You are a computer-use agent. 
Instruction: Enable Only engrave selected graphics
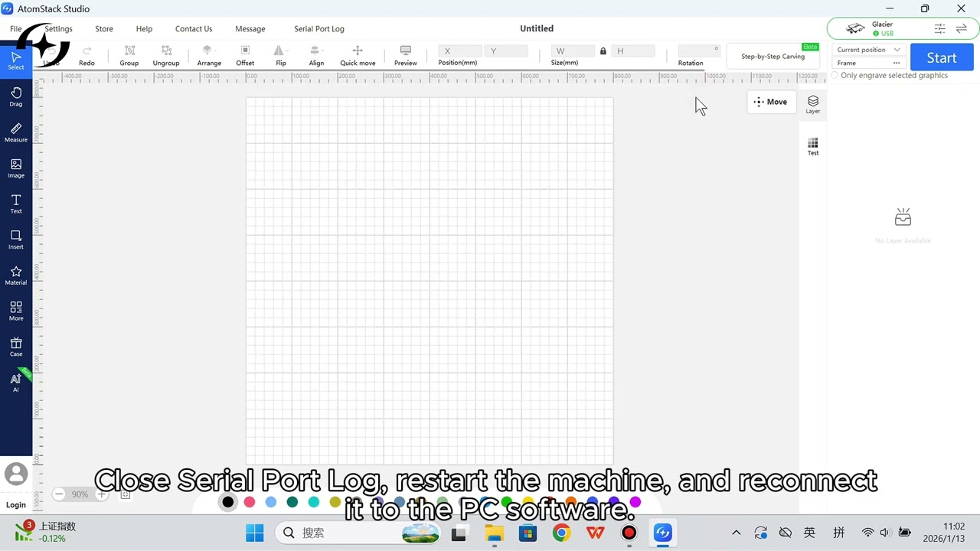click(x=835, y=76)
